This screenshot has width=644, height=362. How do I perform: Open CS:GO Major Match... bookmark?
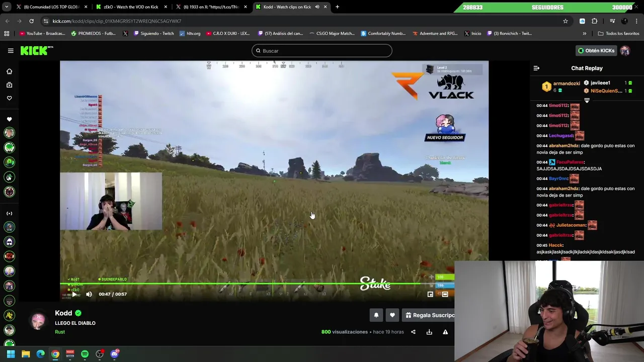pyautogui.click(x=332, y=34)
